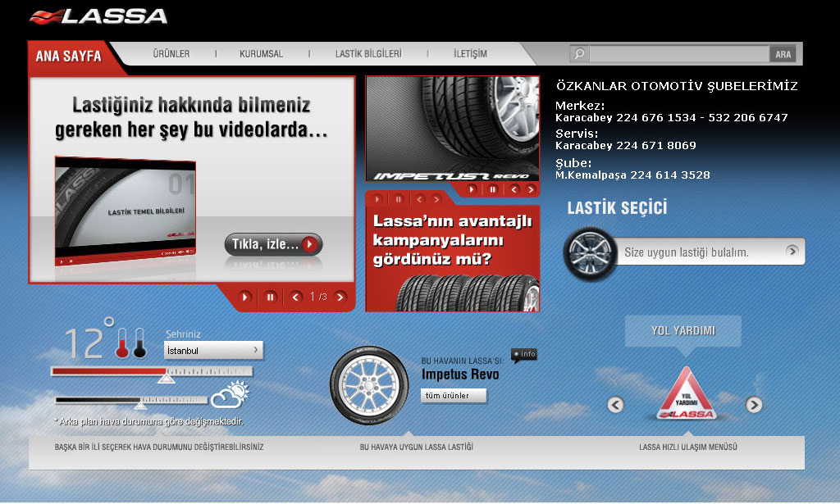This screenshot has height=504, width=840.
Task: Click the search magnifier icon
Action: (579, 53)
